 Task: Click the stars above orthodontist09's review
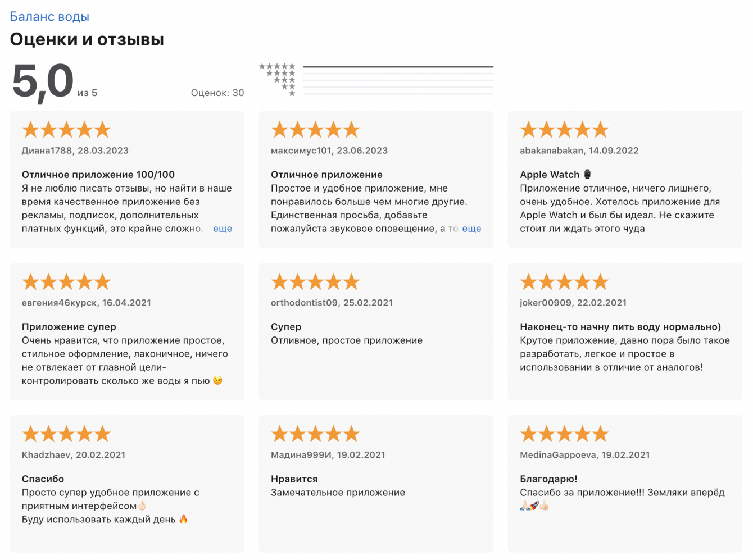pos(315,282)
